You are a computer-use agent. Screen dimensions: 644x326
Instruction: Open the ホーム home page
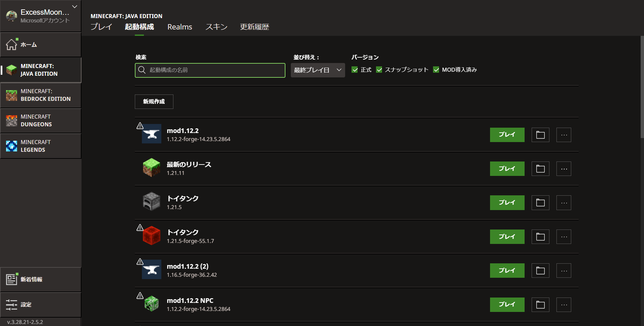[40, 45]
